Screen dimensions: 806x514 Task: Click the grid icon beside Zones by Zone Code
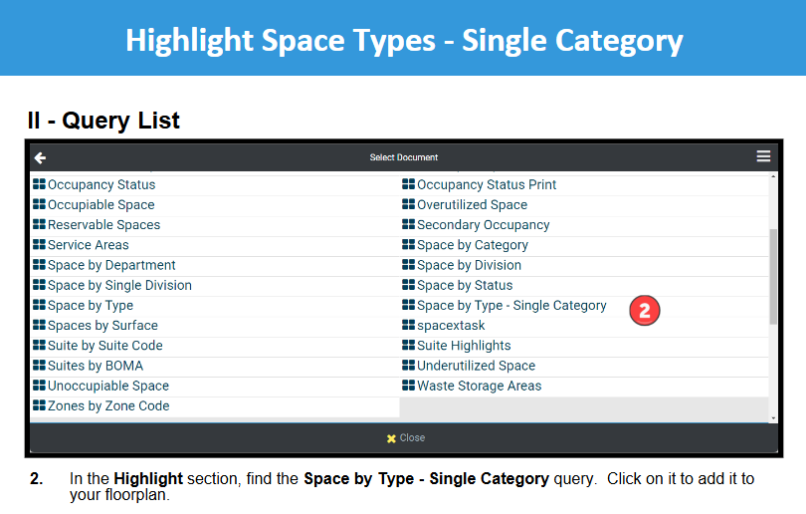(x=39, y=405)
